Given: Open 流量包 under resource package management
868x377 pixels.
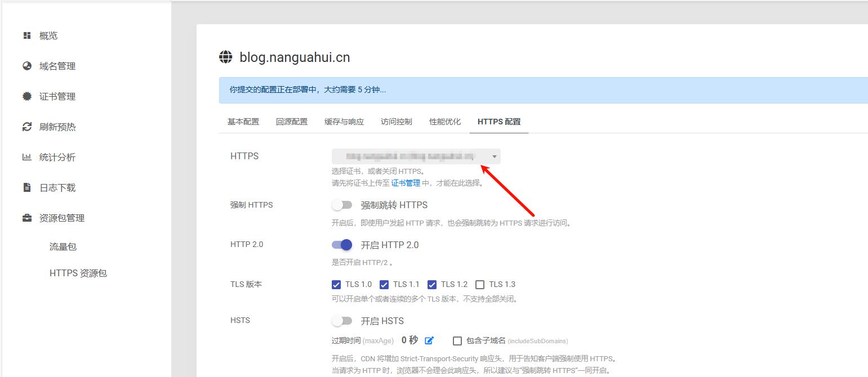Looking at the screenshot, I should [63, 246].
